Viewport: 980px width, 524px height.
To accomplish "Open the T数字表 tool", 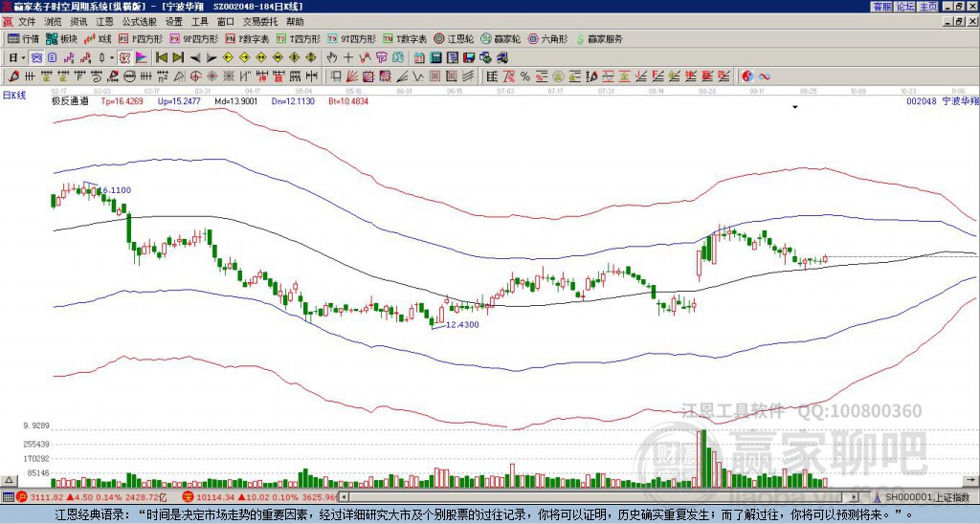I will coord(405,38).
